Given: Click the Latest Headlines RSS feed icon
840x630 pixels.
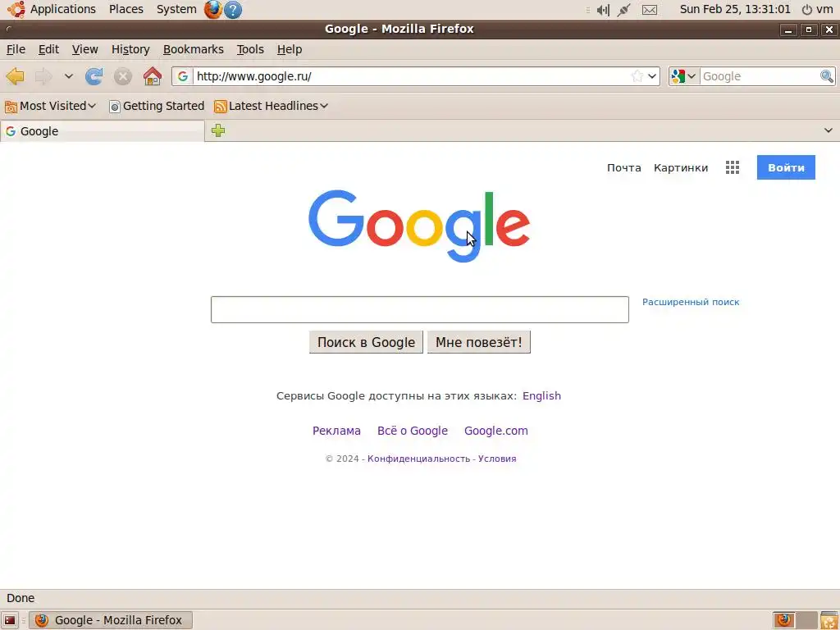Looking at the screenshot, I should click(x=220, y=107).
